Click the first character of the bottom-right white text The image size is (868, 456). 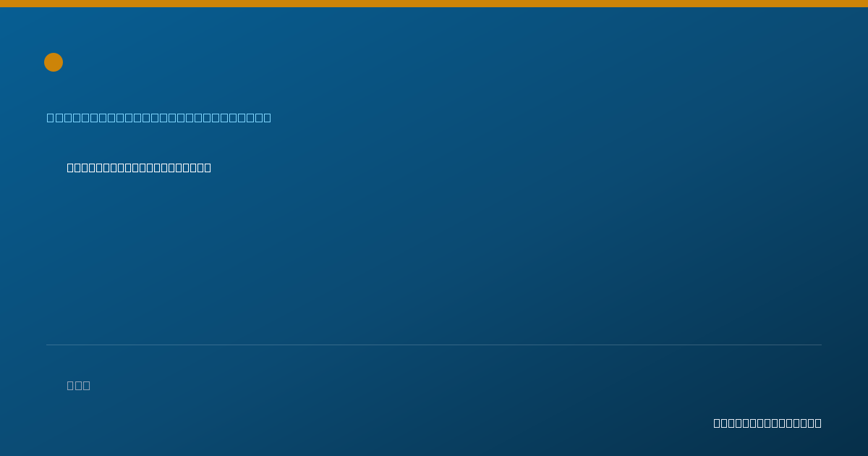click(x=717, y=423)
